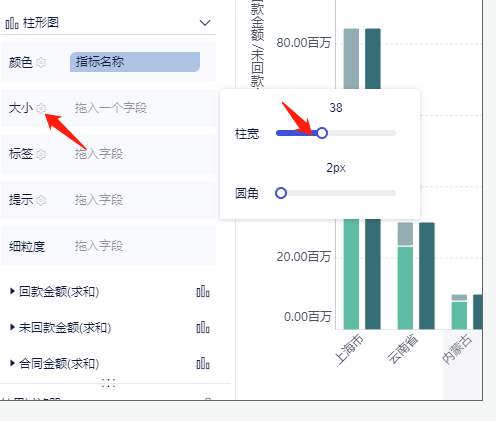Click the 柱宽 label
Image resolution: width=496 pixels, height=425 pixels.
[x=247, y=134]
